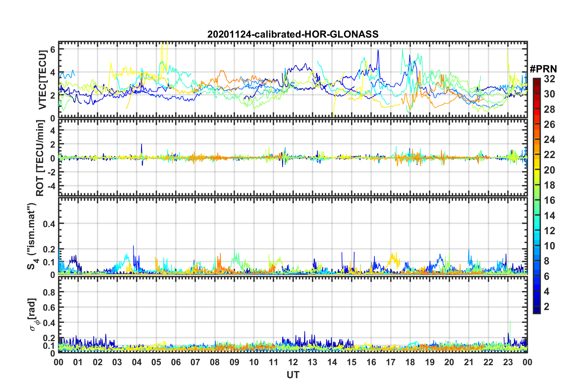Screen dimensions: 586x392
Task: Click colorbar tick label 10
Action: [x=549, y=246]
